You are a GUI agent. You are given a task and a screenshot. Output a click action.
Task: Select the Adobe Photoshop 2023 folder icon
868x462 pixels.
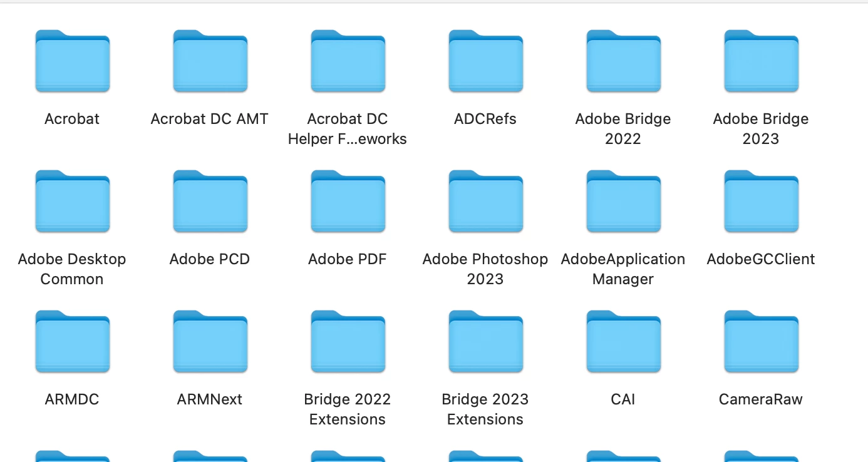click(x=485, y=201)
